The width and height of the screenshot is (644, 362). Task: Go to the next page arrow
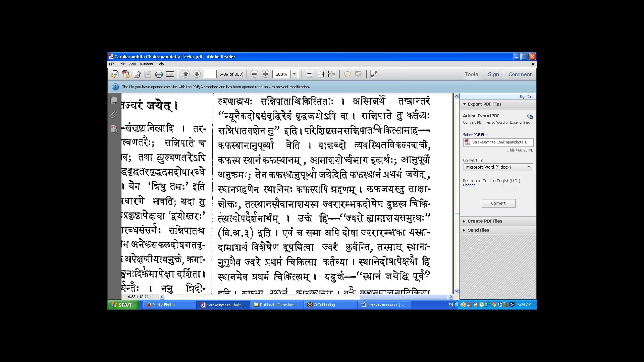click(x=197, y=74)
